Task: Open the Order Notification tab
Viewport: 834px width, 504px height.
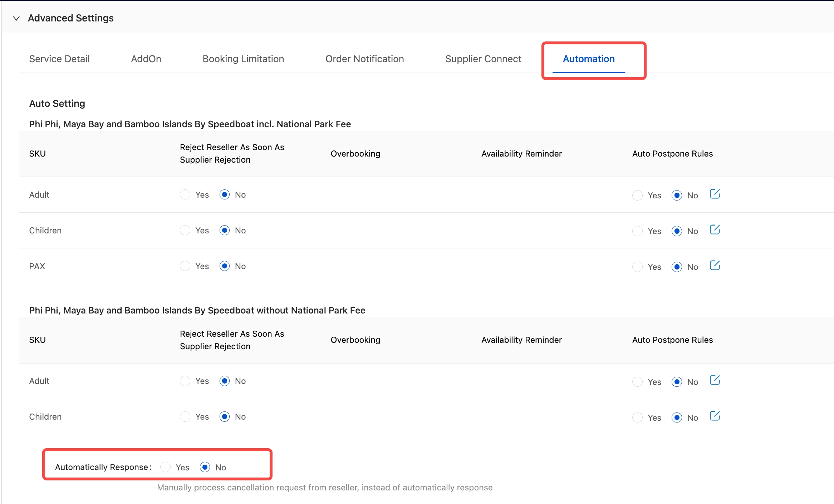Action: coord(364,59)
